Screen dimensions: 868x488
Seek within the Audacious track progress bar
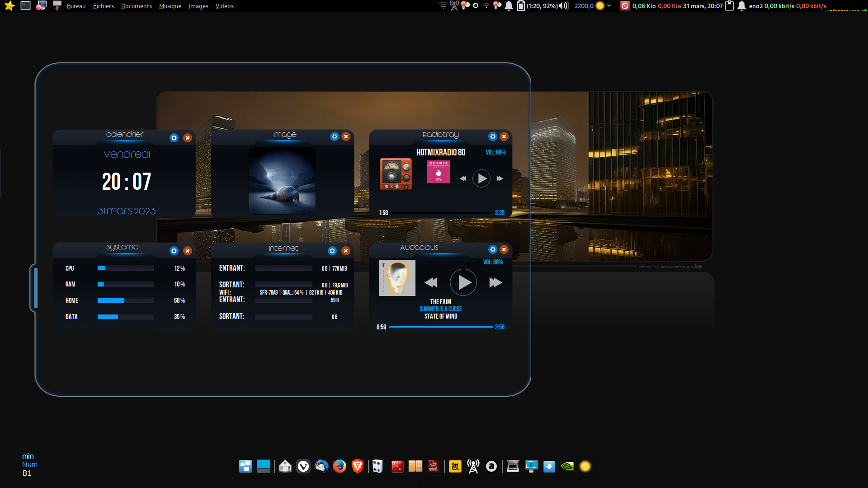coord(441,327)
